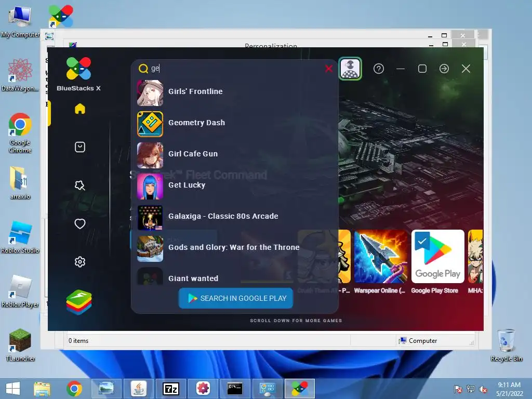Open the store bag icon in sidebar
This screenshot has width=532, height=399.
(80, 147)
